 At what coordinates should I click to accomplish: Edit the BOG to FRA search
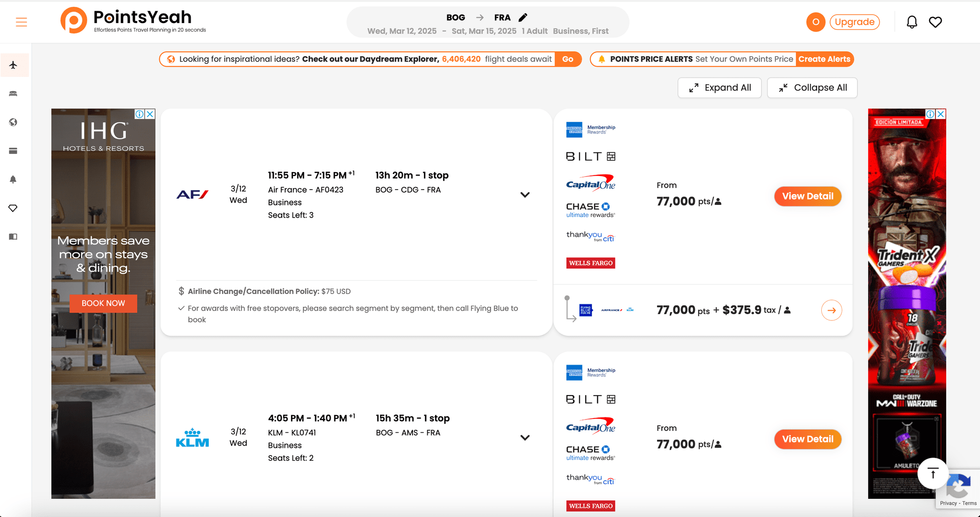(523, 18)
